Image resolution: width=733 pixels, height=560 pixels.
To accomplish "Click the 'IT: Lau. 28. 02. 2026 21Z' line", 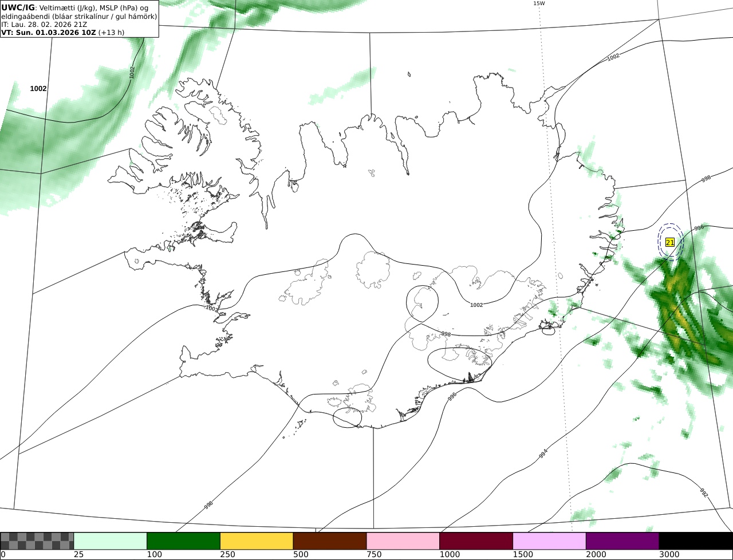I will pyautogui.click(x=44, y=25).
